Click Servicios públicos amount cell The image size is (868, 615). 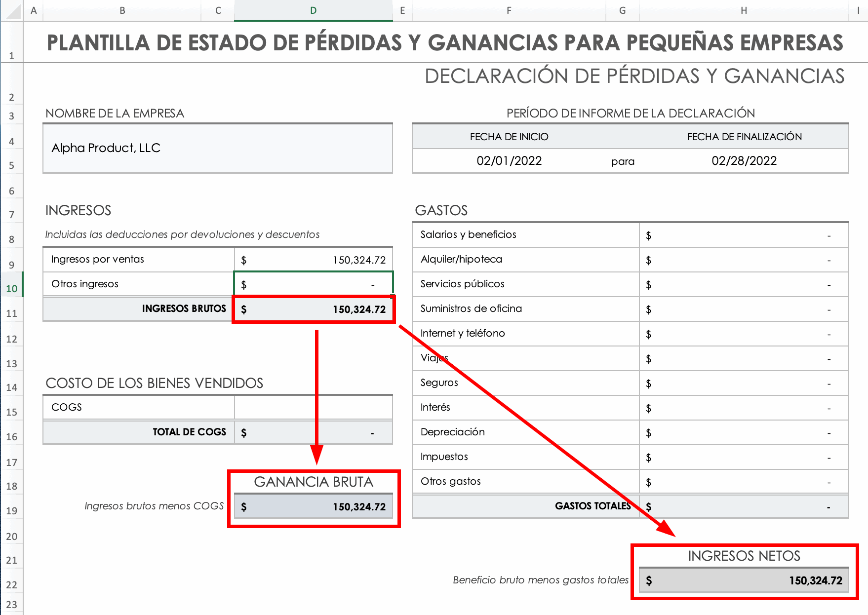pos(744,284)
